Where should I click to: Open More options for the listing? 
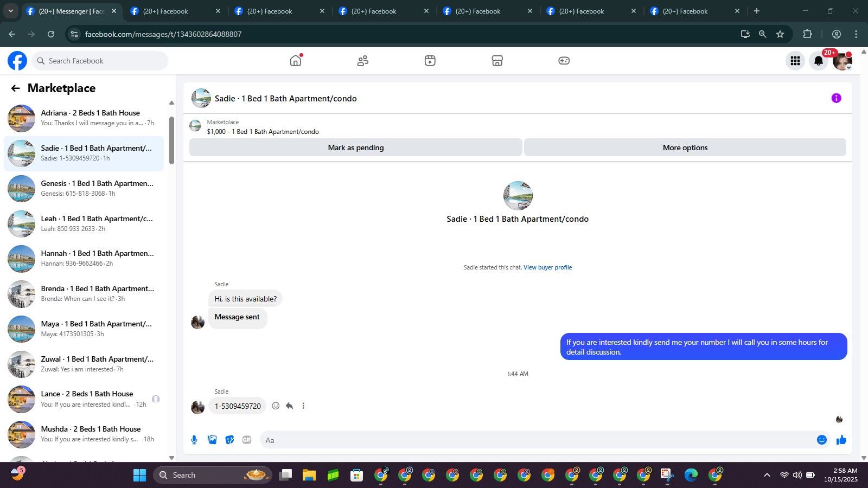685,147
